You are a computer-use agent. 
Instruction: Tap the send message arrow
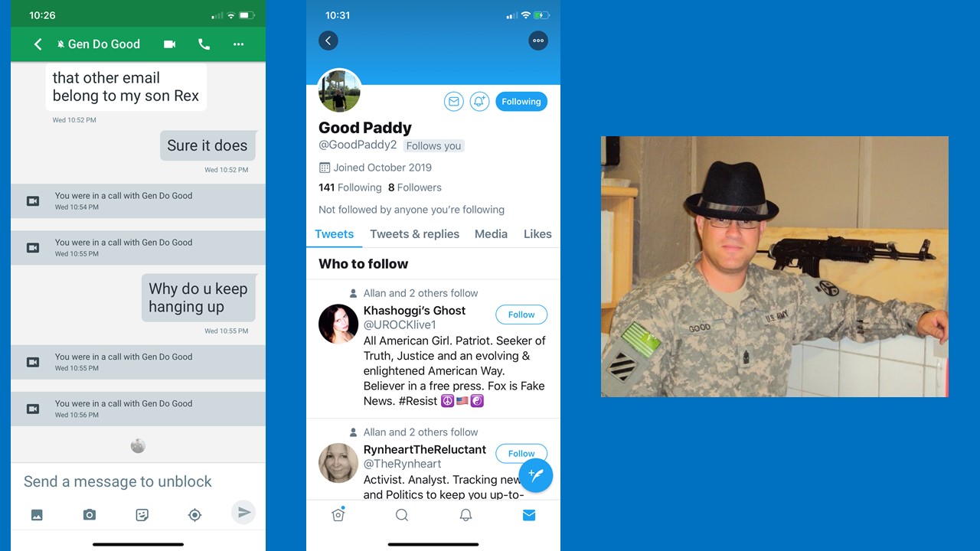click(243, 512)
